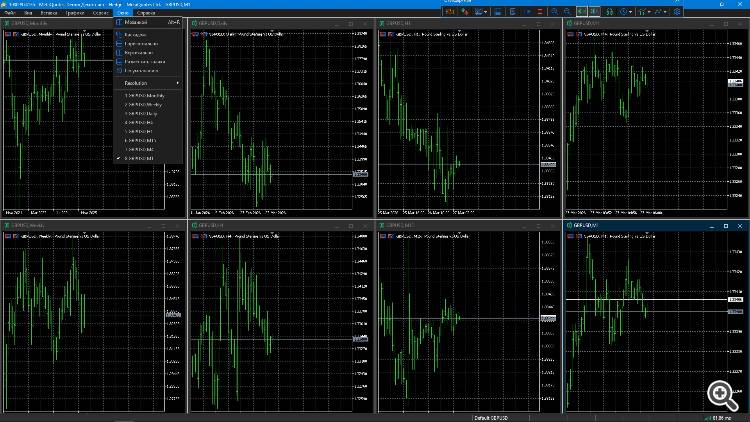Open the IDE MetaEditor toolbar icon
This screenshot has height=422, width=750.
click(x=450, y=11)
